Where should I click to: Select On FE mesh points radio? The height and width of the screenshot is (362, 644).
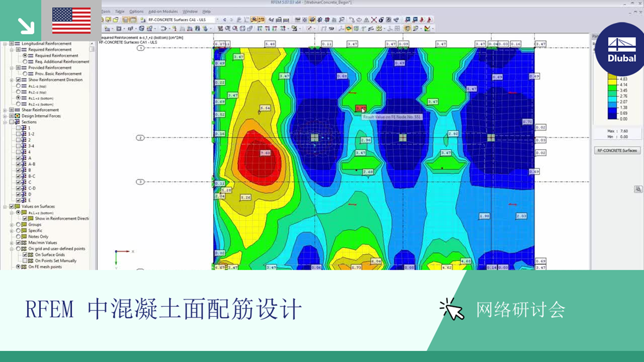(18, 267)
